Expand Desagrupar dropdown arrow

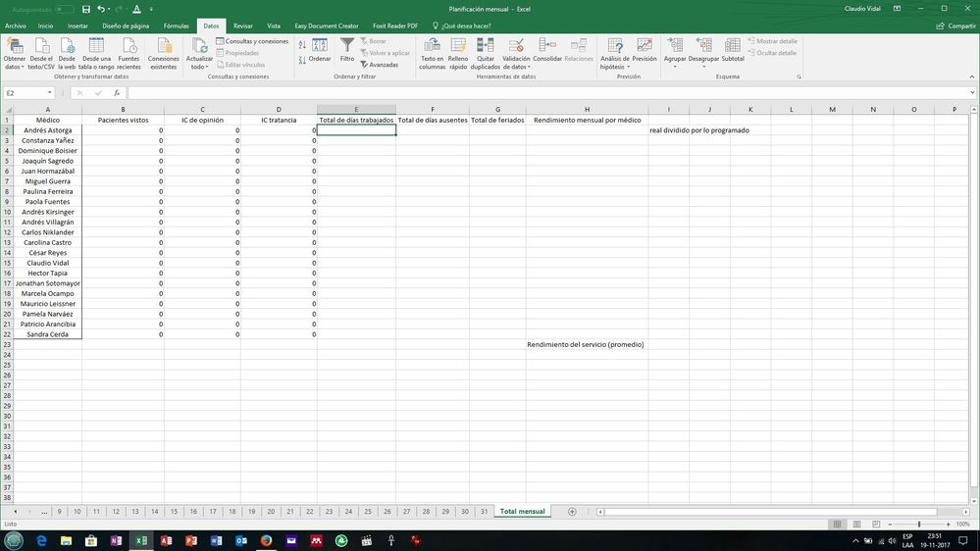click(x=703, y=67)
